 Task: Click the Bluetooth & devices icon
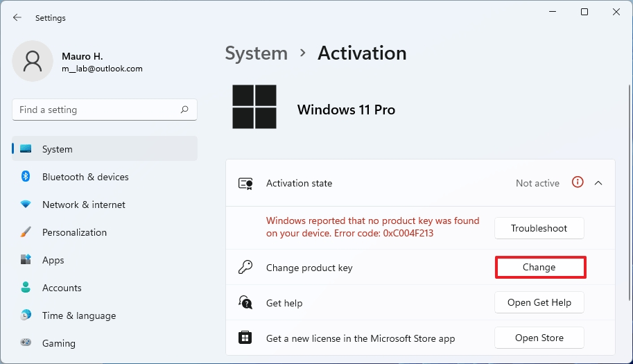point(26,177)
